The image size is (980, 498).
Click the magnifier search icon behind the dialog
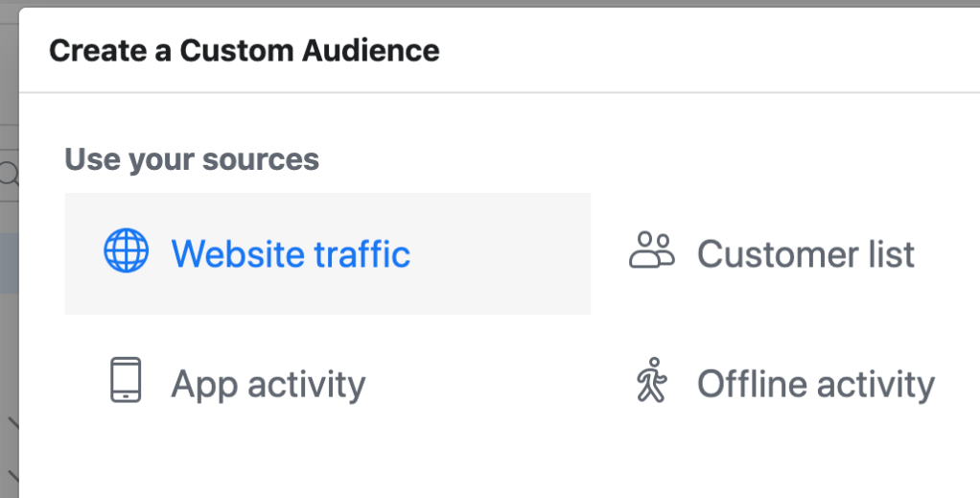(x=10, y=175)
